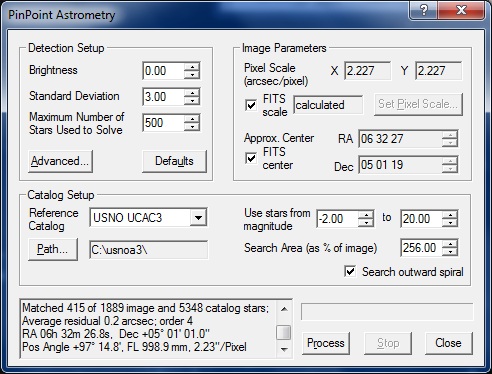Screen dimensions: 492x374
Task: Toggle Search outward spiral checkbox
Action: click(350, 271)
